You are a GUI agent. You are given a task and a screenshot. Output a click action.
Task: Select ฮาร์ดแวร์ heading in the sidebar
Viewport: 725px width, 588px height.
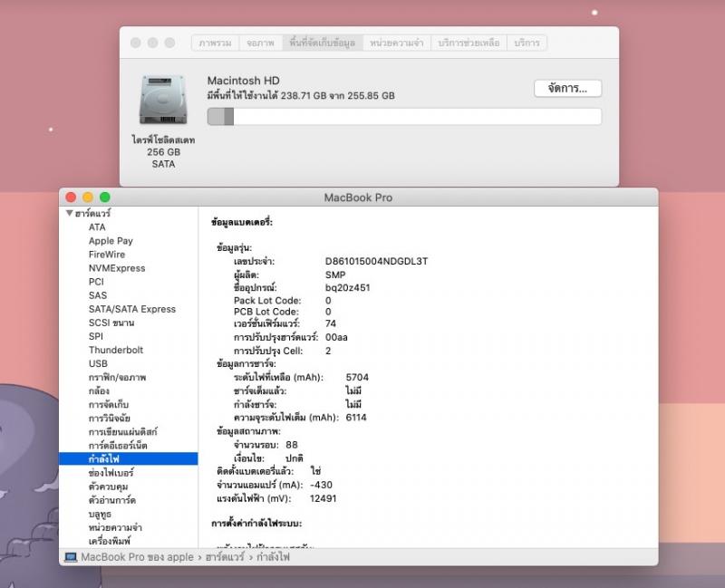93,213
